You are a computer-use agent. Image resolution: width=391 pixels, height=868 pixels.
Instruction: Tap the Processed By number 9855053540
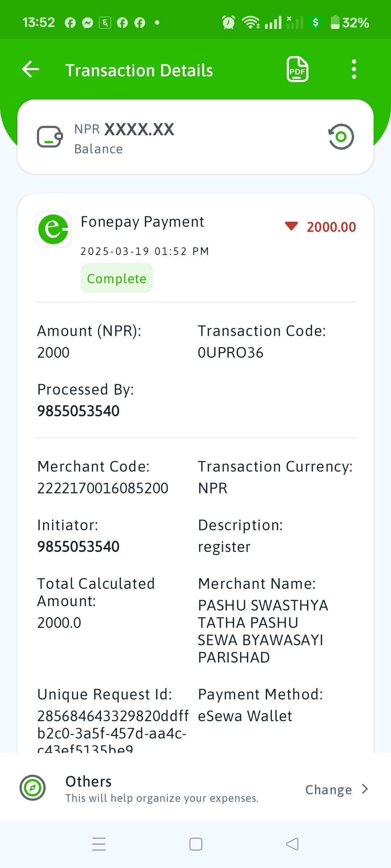tap(79, 411)
